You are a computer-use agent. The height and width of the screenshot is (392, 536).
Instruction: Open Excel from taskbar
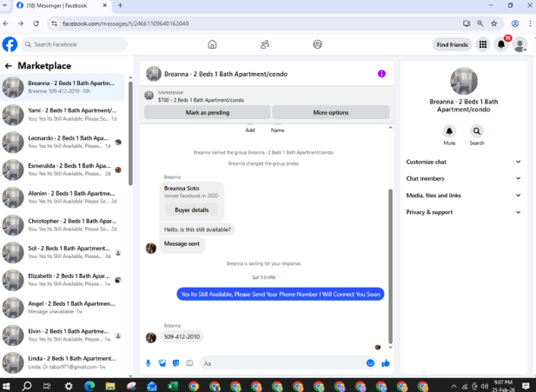(173, 386)
